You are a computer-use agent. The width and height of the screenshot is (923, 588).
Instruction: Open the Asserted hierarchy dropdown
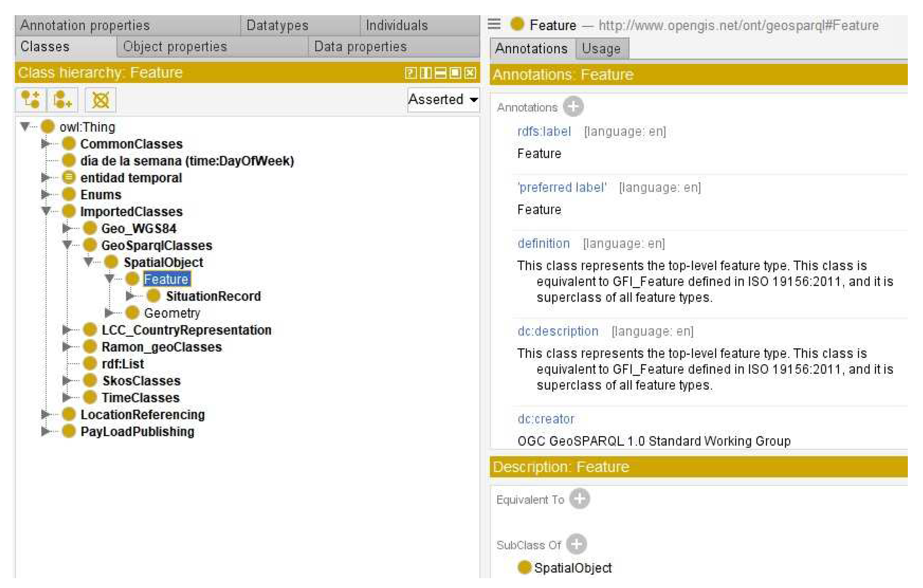click(x=443, y=100)
